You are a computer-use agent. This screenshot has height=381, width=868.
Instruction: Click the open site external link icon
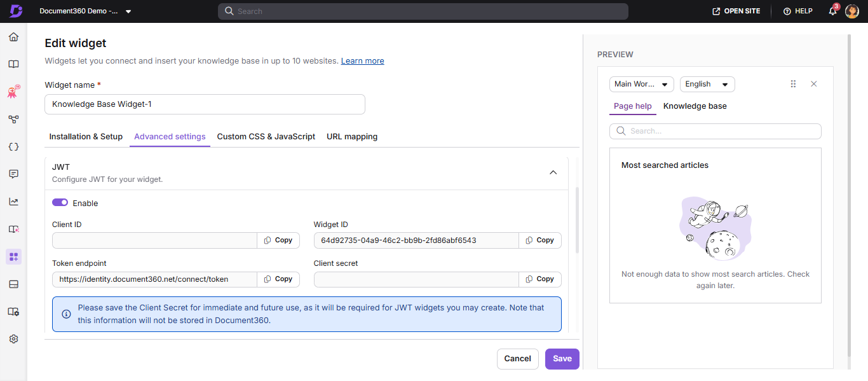716,11
